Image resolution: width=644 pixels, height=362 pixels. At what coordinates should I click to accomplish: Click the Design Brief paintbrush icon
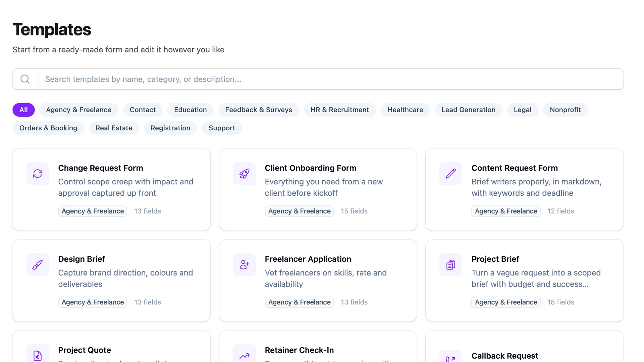(x=38, y=265)
